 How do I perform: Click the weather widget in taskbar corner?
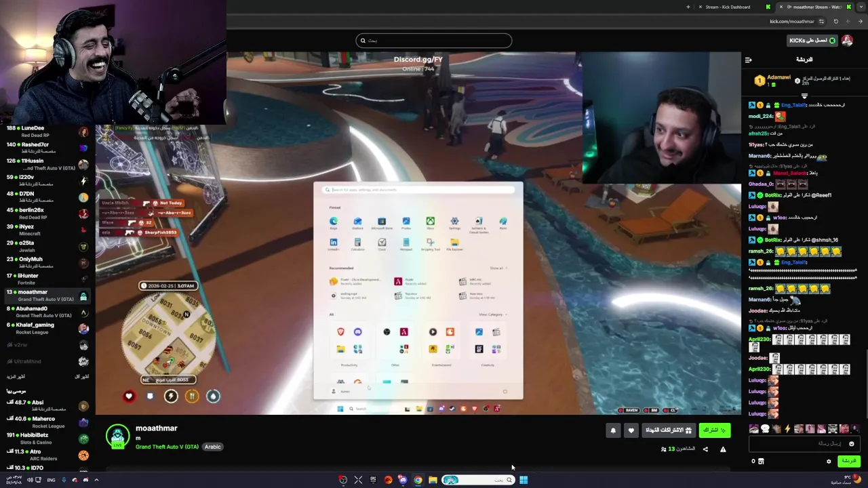(x=846, y=480)
